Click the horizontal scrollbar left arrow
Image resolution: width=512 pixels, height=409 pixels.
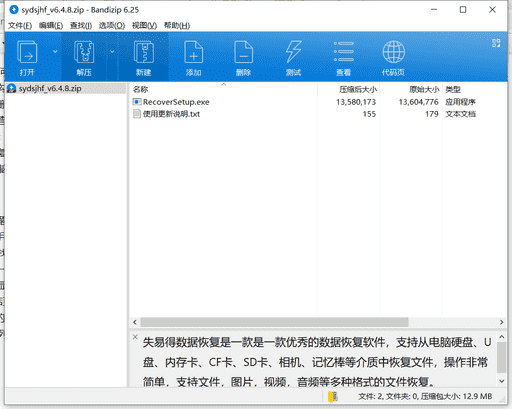tap(135, 322)
